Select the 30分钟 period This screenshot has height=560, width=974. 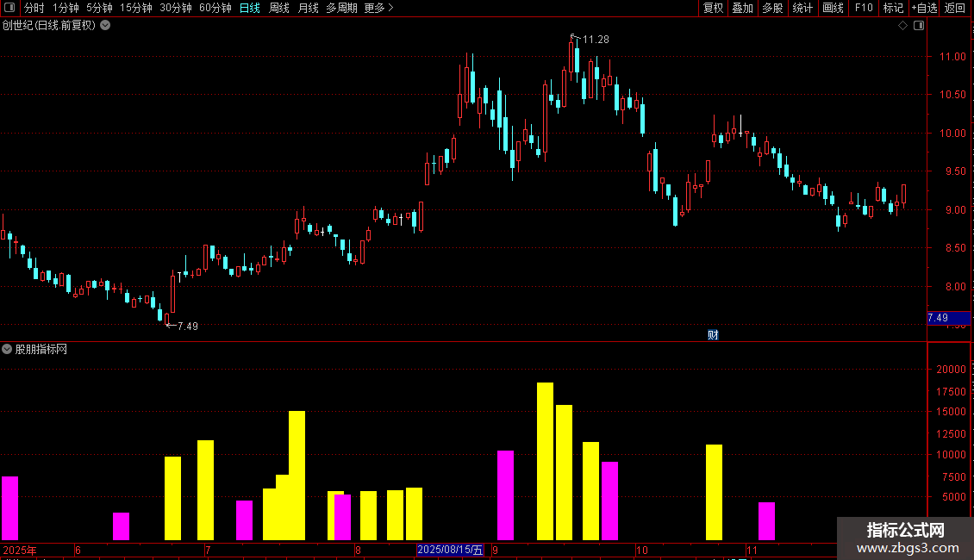[176, 8]
